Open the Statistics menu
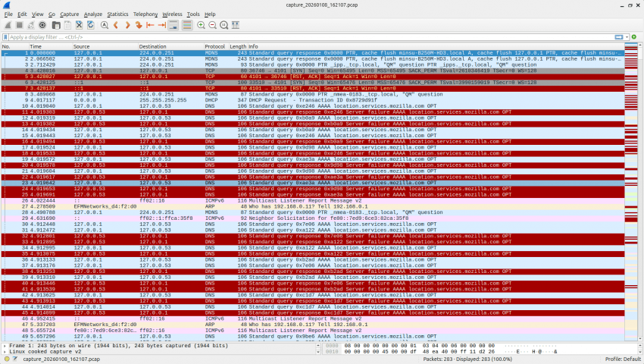 pos(117,14)
